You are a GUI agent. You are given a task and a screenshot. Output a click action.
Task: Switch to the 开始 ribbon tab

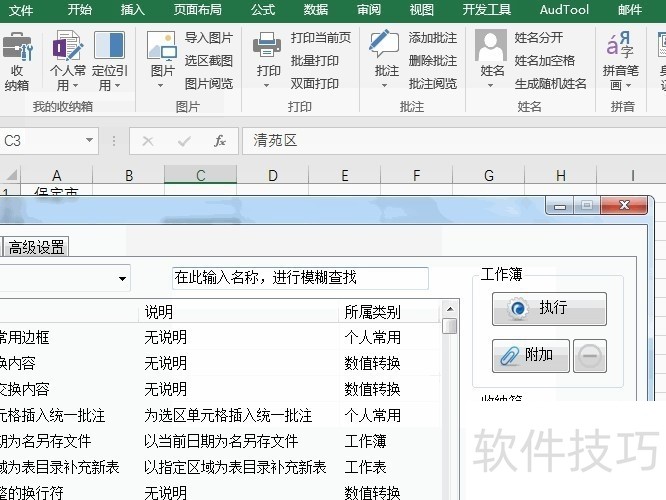coord(79,10)
